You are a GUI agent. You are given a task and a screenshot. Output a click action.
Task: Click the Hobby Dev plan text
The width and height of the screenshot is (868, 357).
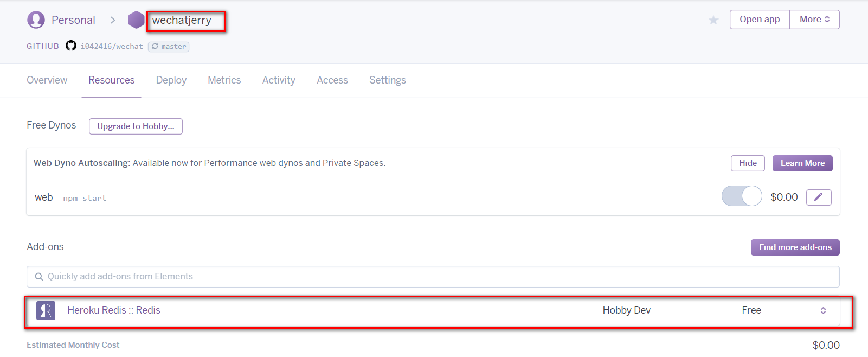point(627,310)
